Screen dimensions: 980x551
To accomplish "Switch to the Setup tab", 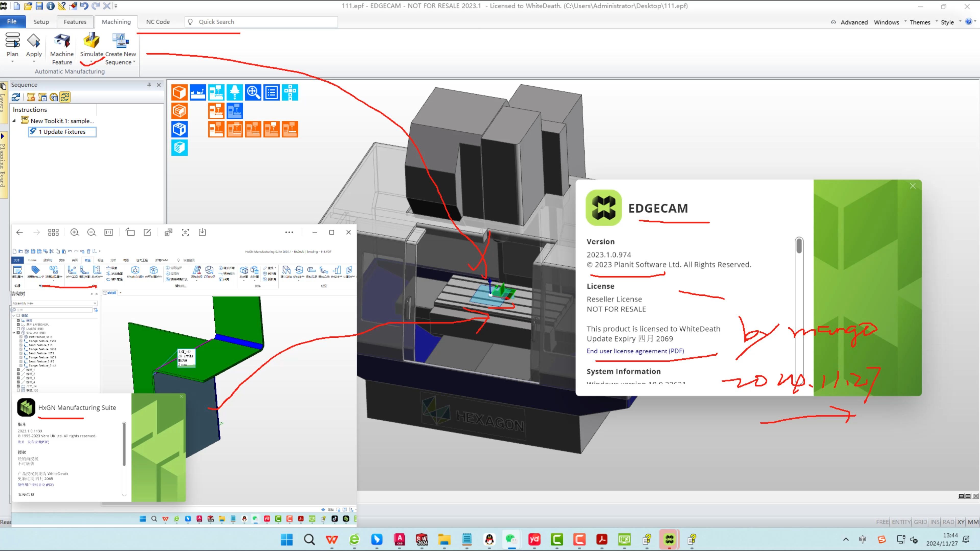I will pyautogui.click(x=41, y=22).
